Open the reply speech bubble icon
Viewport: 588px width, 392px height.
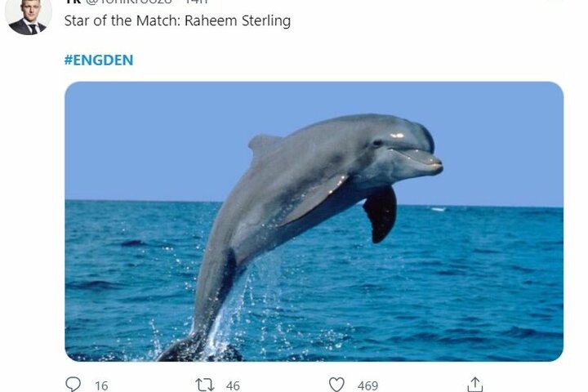(x=73, y=385)
